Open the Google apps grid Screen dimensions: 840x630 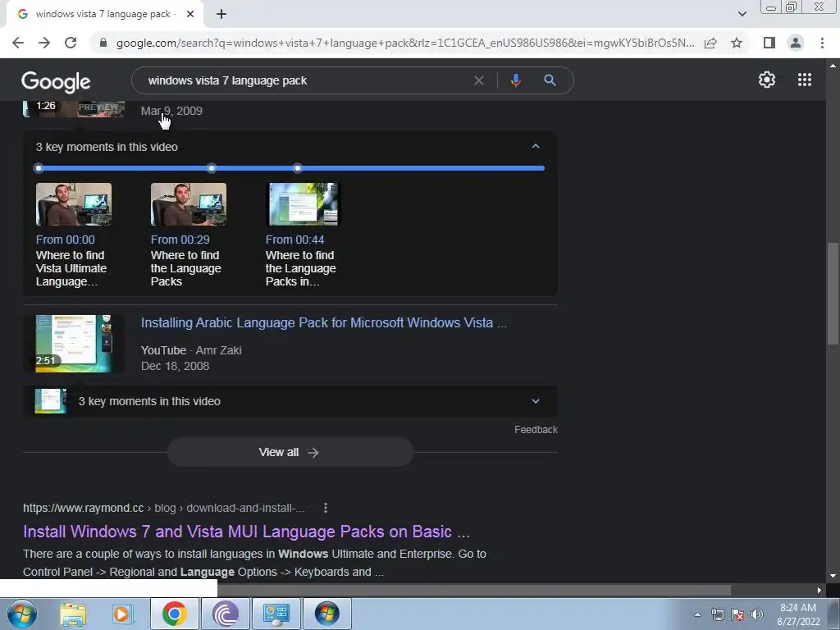pos(804,80)
